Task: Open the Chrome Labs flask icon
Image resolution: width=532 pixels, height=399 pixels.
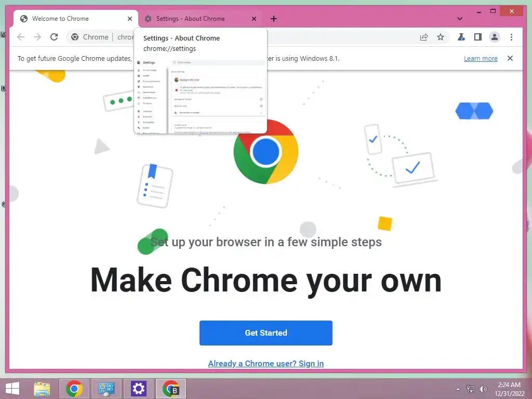Action: coord(461,37)
